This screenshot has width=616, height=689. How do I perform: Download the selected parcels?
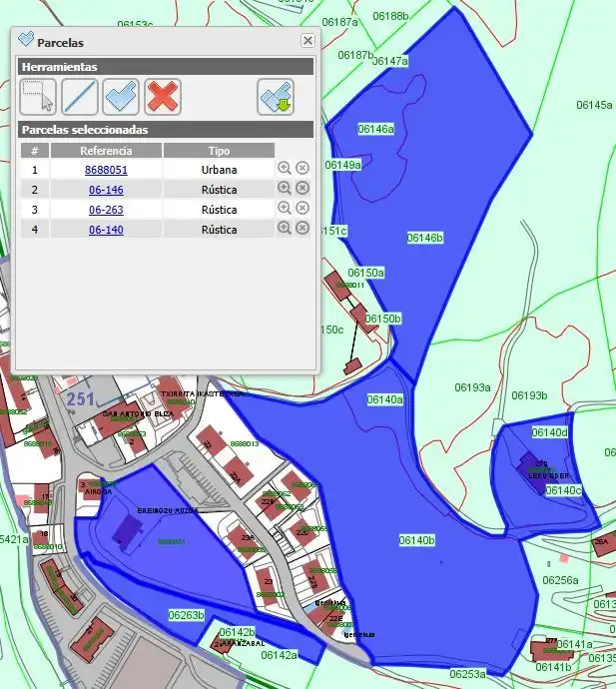click(x=276, y=97)
